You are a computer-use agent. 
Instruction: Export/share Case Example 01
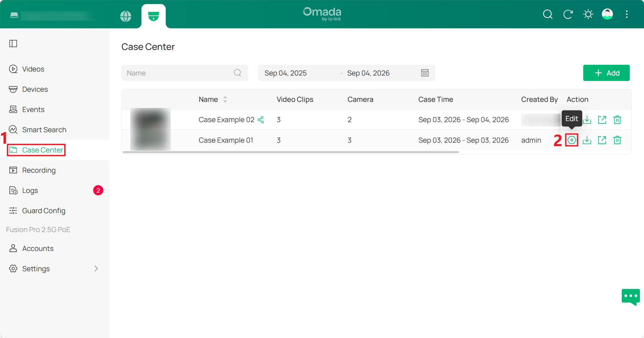click(602, 140)
